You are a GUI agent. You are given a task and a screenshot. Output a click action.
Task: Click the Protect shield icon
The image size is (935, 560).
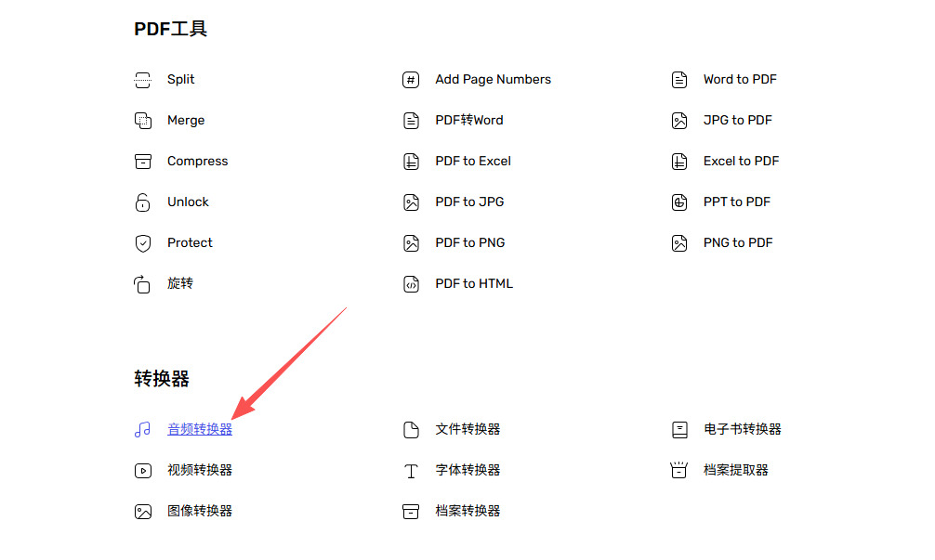(x=142, y=243)
